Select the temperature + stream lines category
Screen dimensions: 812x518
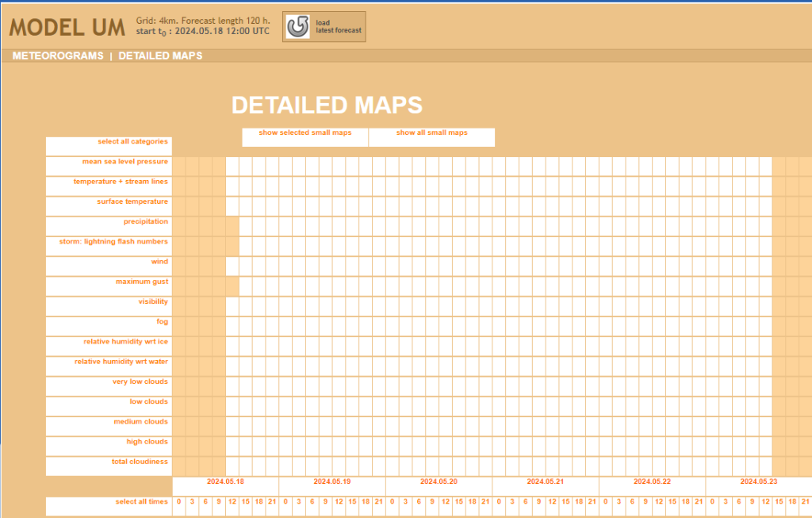click(x=121, y=182)
